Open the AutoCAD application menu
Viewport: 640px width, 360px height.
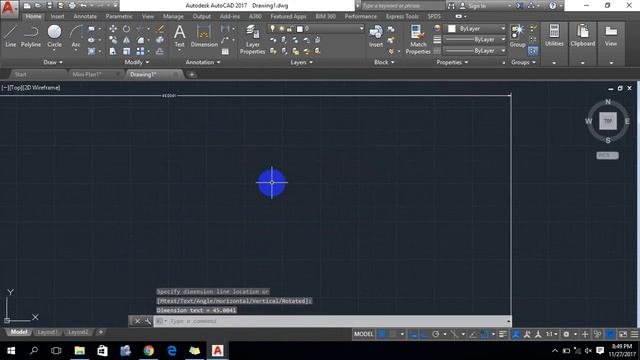click(x=9, y=9)
